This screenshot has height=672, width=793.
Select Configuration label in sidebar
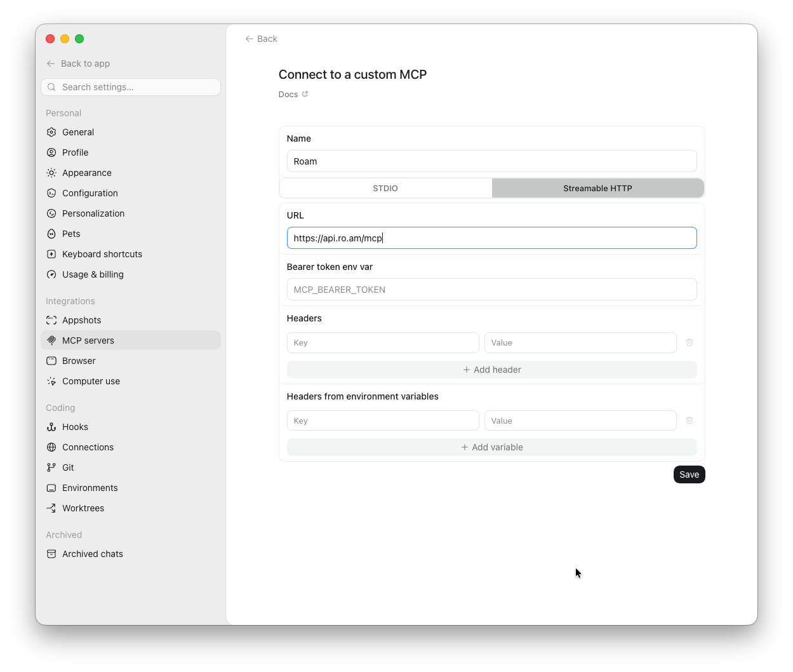[x=90, y=193]
